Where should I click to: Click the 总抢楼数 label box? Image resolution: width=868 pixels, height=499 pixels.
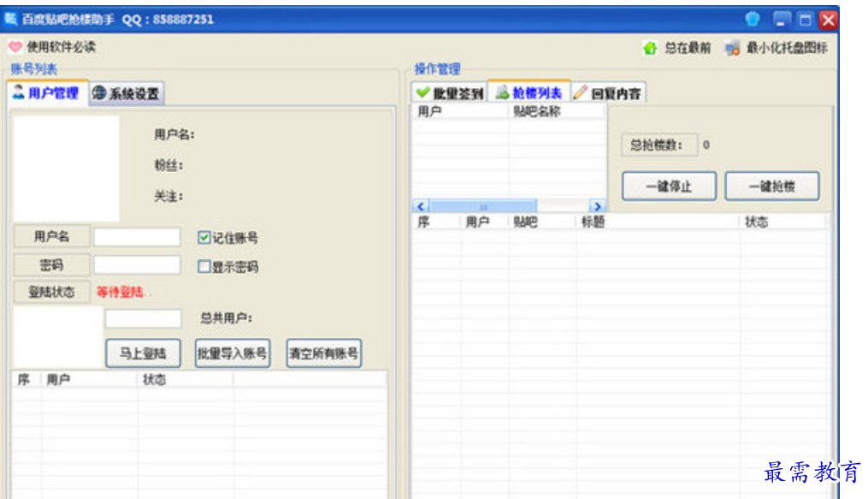pyautogui.click(x=658, y=146)
